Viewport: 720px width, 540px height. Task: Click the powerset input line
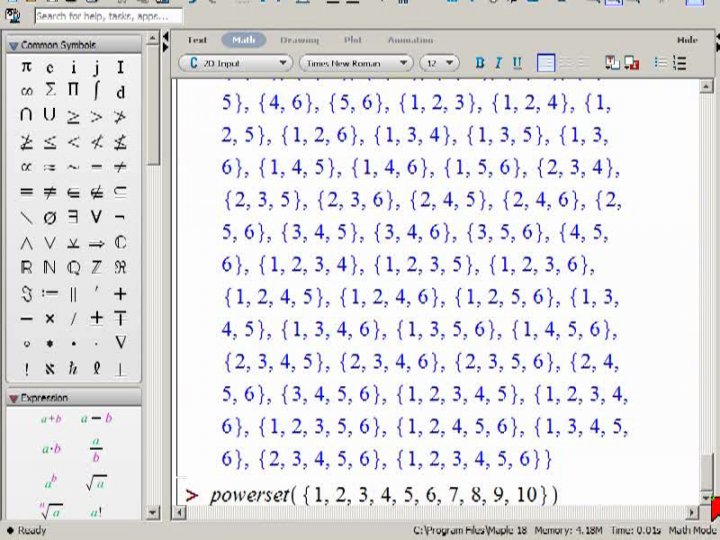point(384,495)
